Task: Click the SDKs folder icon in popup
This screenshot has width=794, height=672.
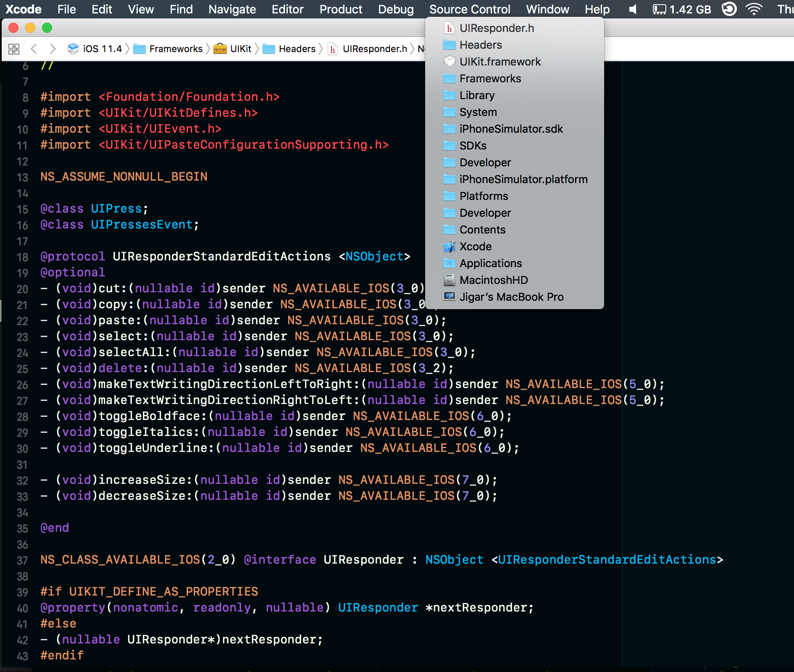Action: point(450,146)
